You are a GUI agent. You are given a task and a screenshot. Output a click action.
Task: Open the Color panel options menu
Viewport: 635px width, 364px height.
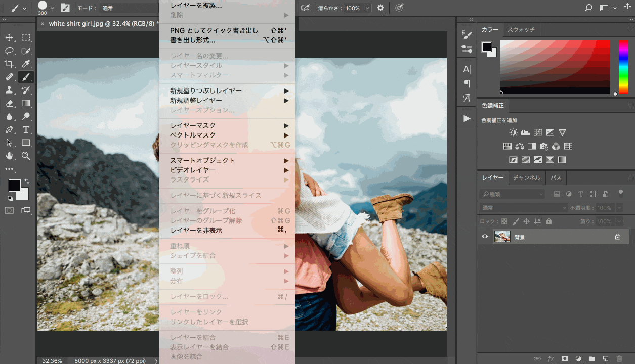point(631,30)
